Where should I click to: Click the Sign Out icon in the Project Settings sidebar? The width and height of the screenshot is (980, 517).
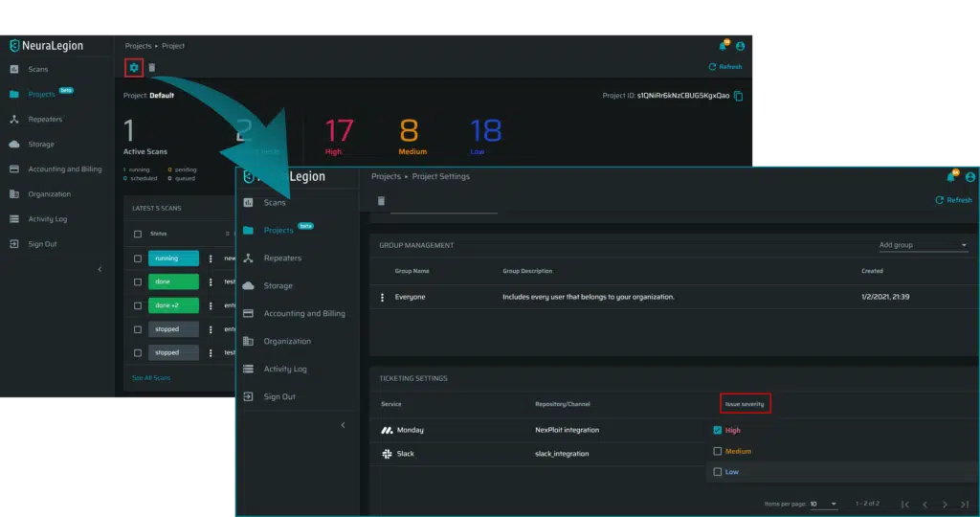[x=248, y=396]
